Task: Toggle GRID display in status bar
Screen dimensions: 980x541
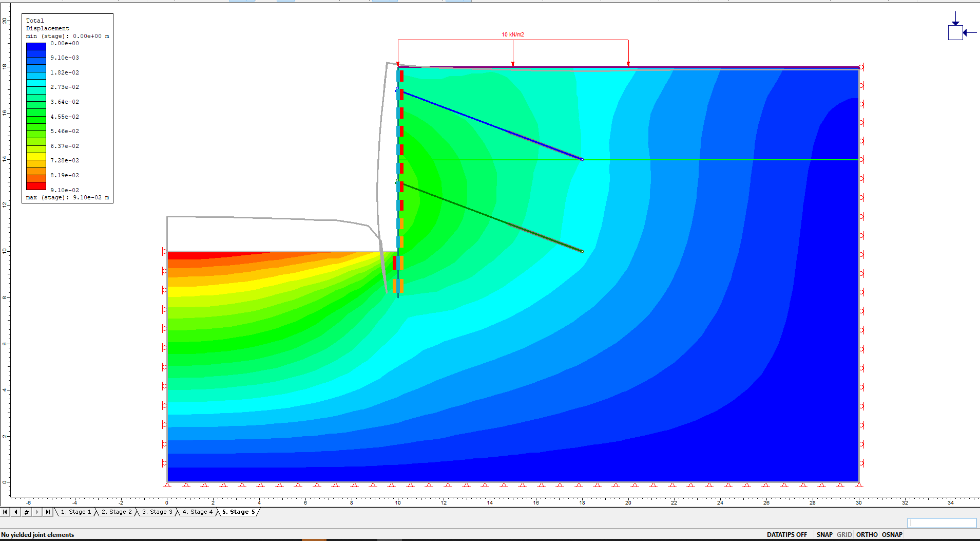Action: click(844, 534)
